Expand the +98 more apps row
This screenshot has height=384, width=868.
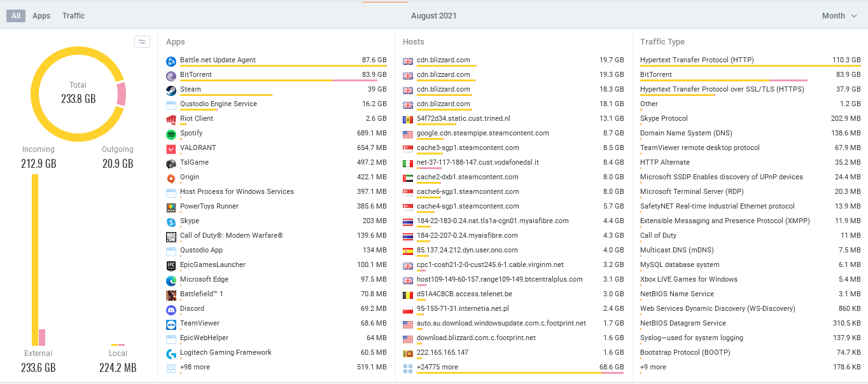276,367
